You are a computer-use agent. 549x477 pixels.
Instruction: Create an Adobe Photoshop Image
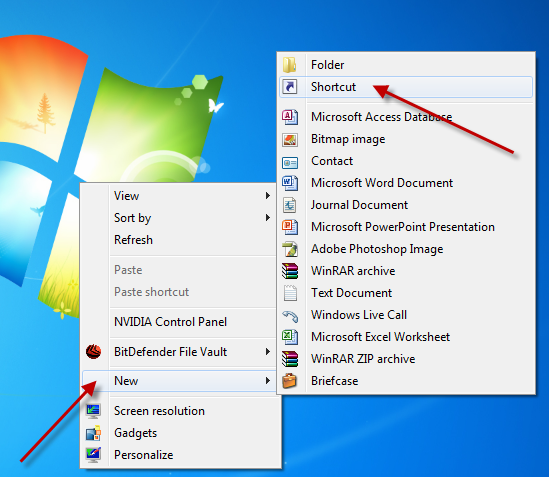(x=406, y=249)
